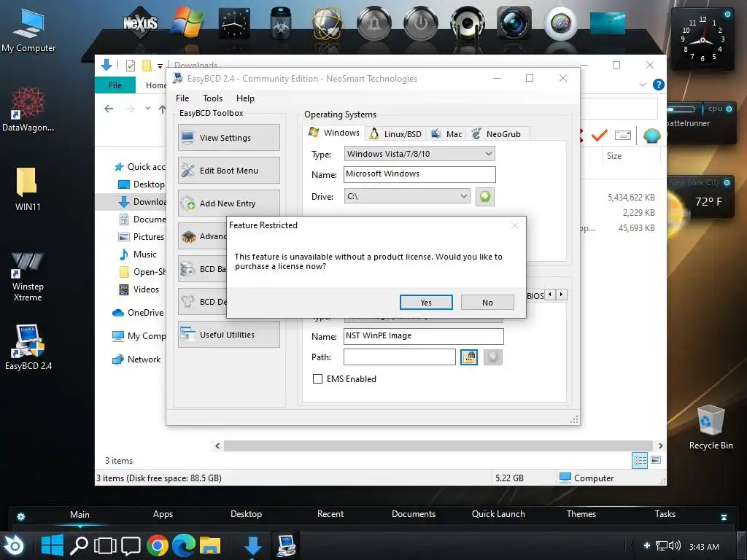Click Size column header in Explorer
747x560 pixels.
(614, 156)
